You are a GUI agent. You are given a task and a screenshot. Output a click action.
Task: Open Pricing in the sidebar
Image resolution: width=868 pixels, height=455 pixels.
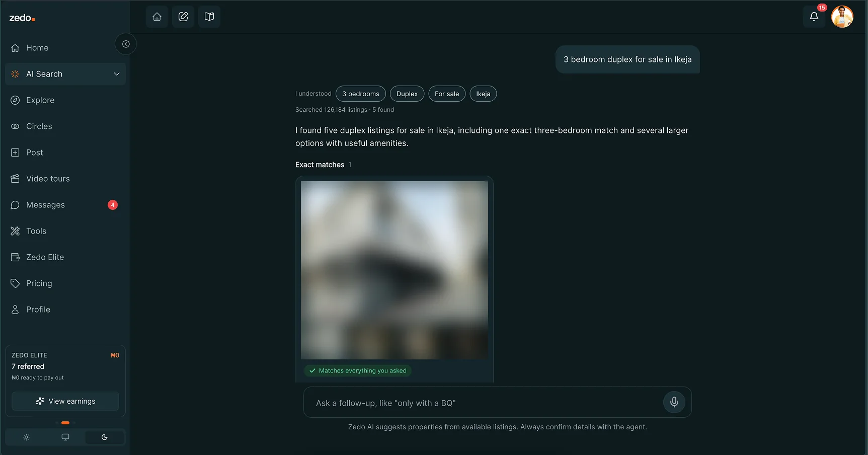coord(65,283)
